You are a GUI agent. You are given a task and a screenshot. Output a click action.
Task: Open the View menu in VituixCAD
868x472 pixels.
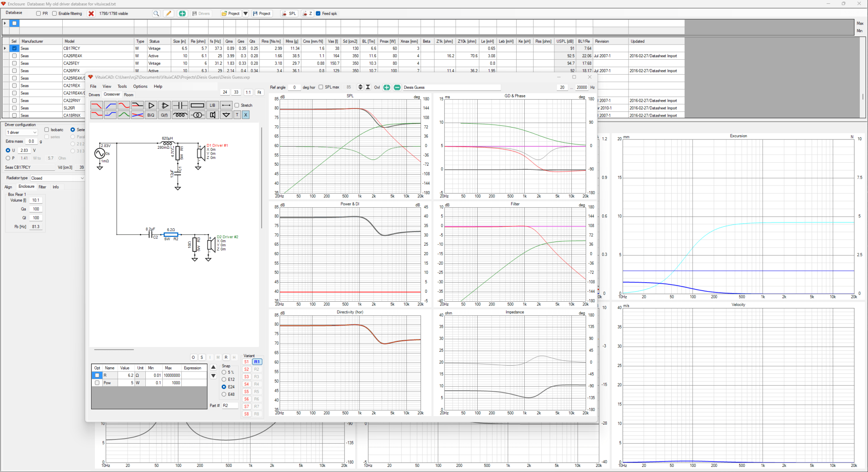click(x=107, y=86)
